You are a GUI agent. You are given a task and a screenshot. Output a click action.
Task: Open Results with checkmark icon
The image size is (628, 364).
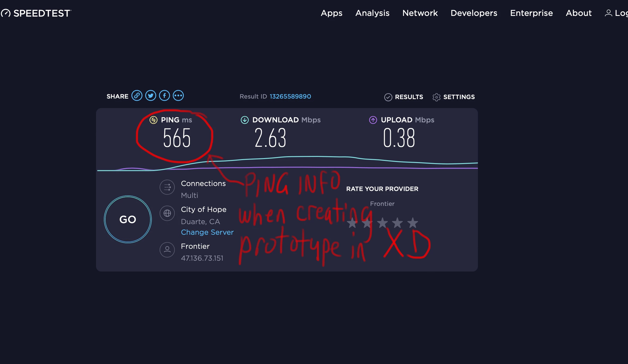(388, 97)
